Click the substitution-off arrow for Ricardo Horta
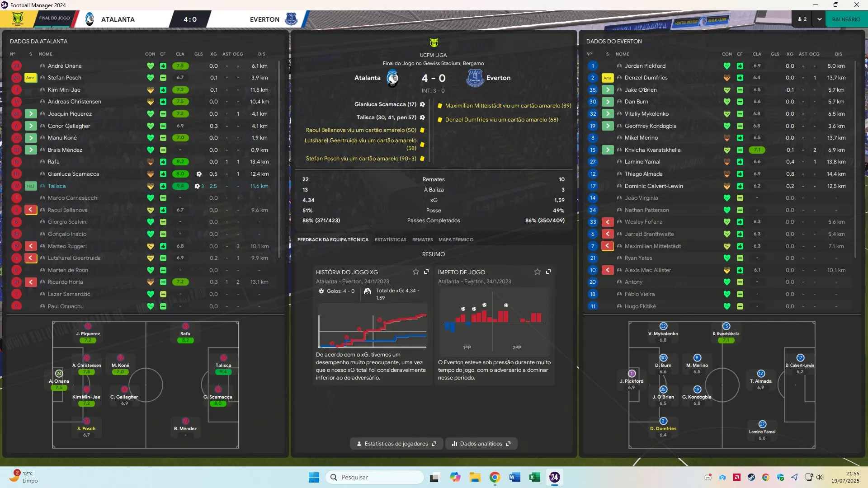Screen dimensions: 868x488 [31, 282]
